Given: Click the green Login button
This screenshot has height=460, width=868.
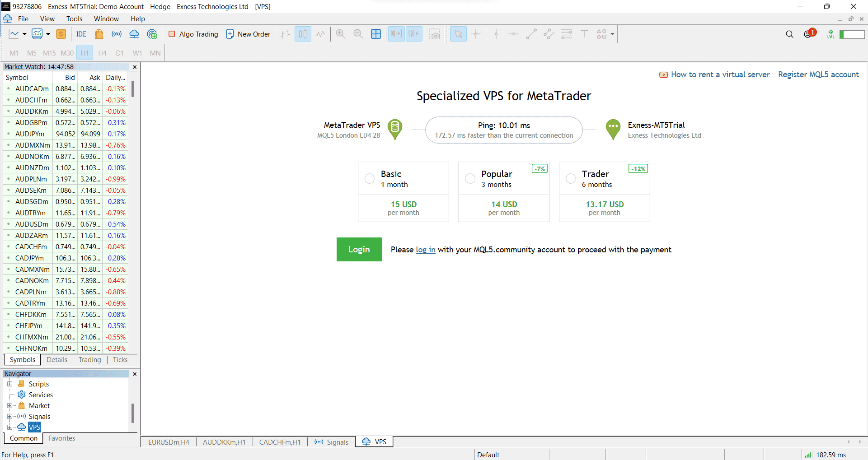Looking at the screenshot, I should point(359,249).
